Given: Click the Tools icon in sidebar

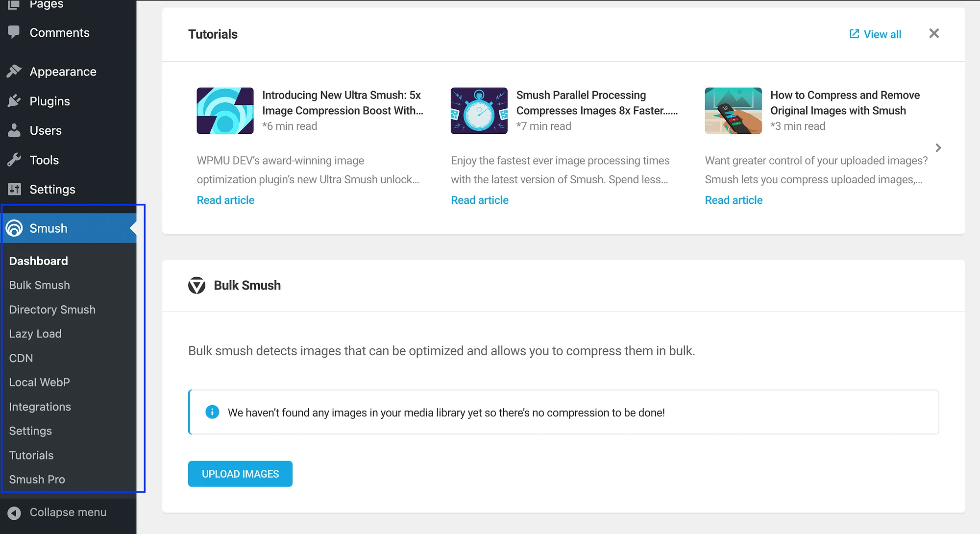Looking at the screenshot, I should pos(15,159).
